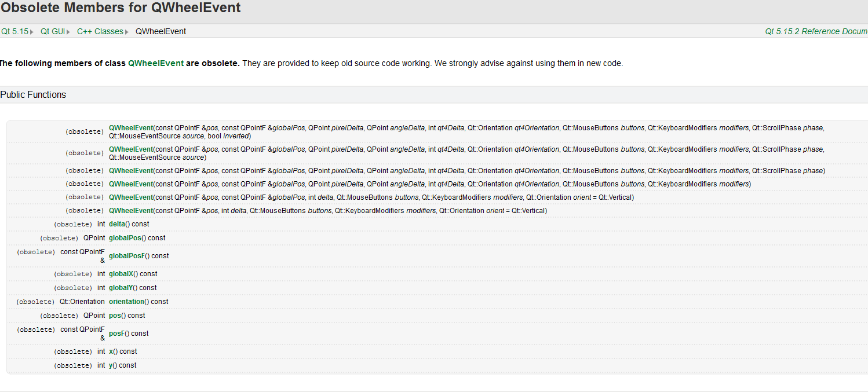Viewport: 868px width, 392px height.
Task: Open the y() function link
Action: 111,365
